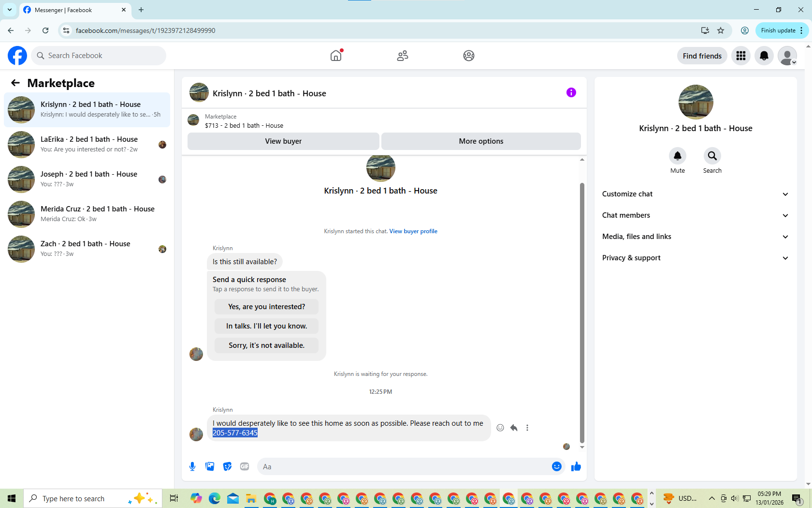Send quick response "In talks. I'll let you know."

click(x=267, y=326)
